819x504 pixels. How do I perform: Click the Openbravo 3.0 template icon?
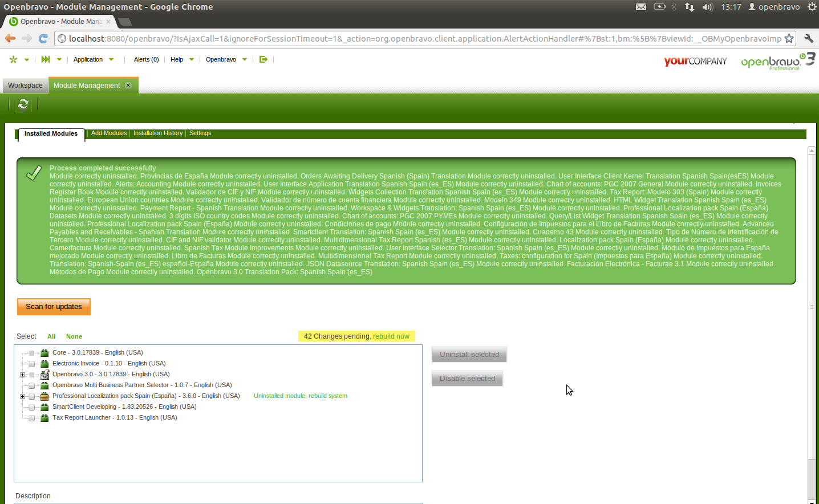pyautogui.click(x=44, y=375)
